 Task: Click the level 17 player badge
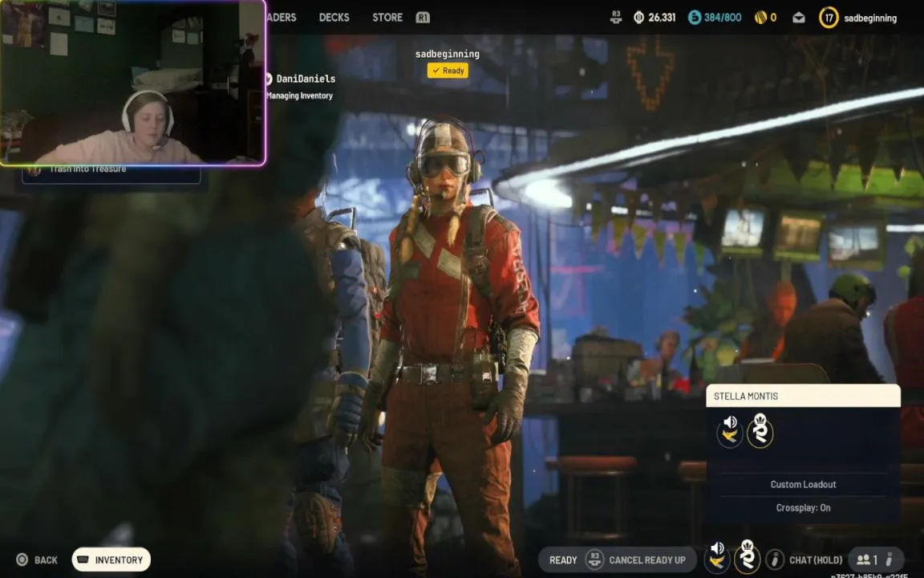(829, 18)
